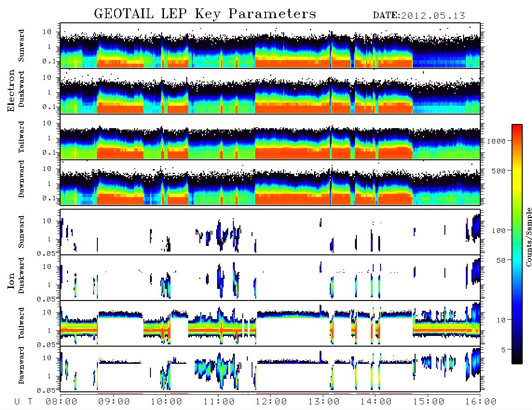Screen dimensions: 532x410
Task: Click the vertical color scale bar
Action: click(x=517, y=244)
